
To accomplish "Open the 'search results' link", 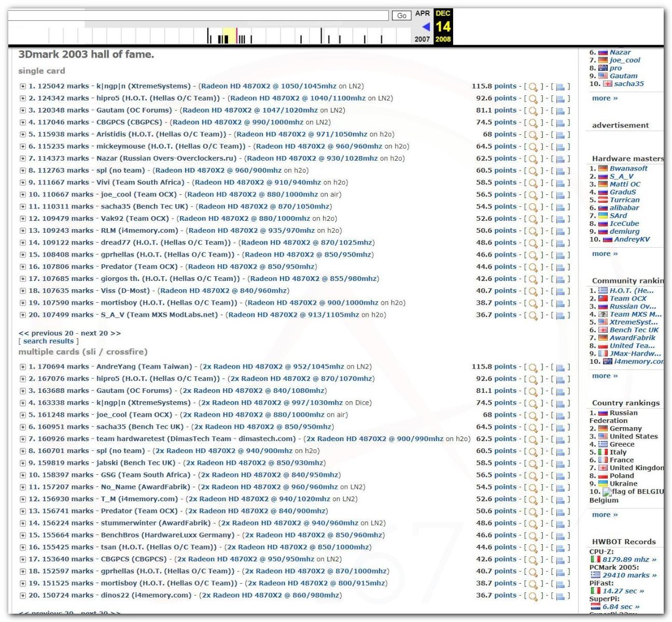I will click(x=48, y=341).
